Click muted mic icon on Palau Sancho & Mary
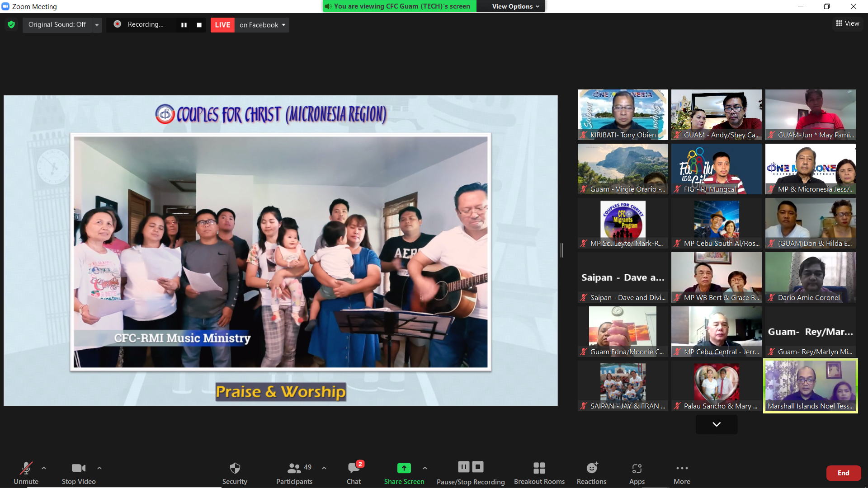The image size is (868, 488). [x=677, y=406]
